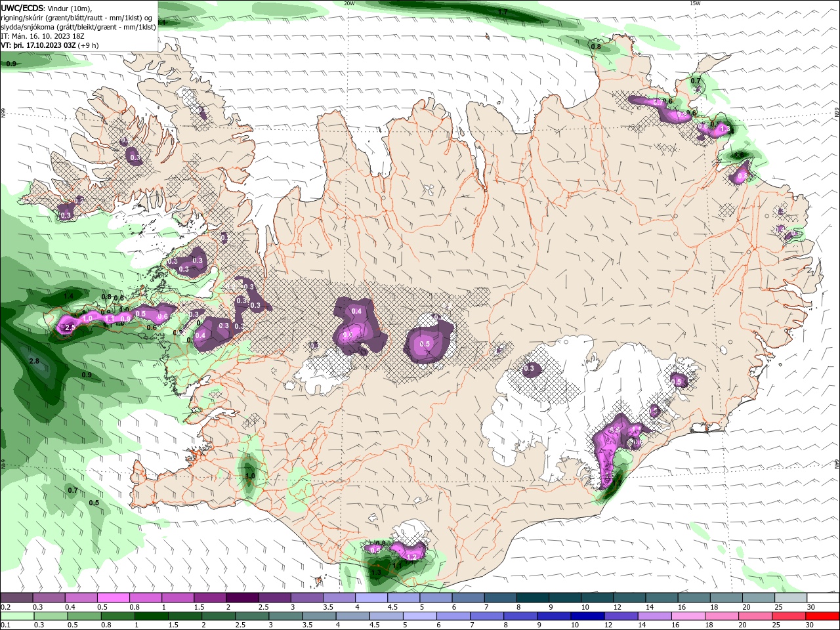Click the '2.5' value at the western peninsula tip
Viewport: 840px width, 630px height.
pyautogui.click(x=69, y=327)
